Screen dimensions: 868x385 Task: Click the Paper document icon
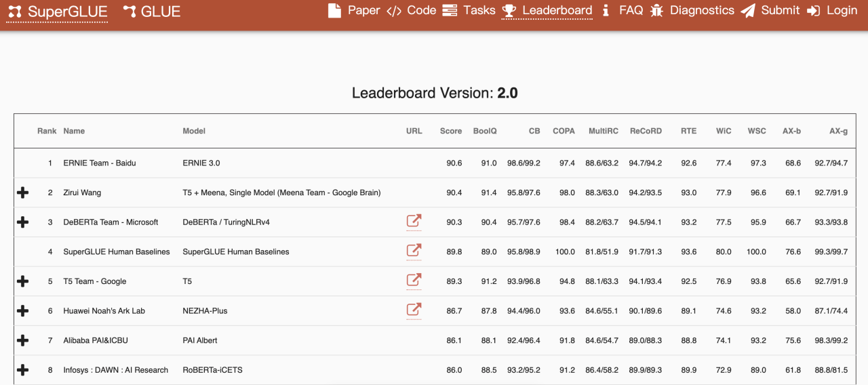click(x=334, y=11)
